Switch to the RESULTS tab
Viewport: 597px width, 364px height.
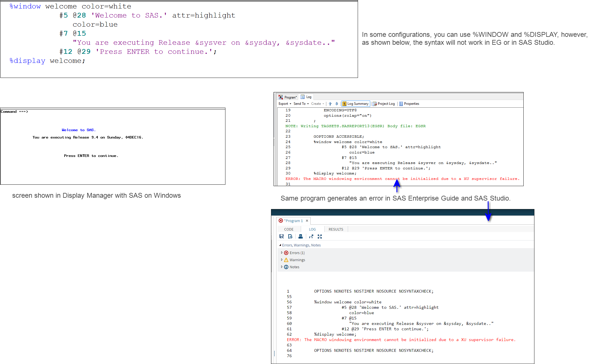click(336, 229)
